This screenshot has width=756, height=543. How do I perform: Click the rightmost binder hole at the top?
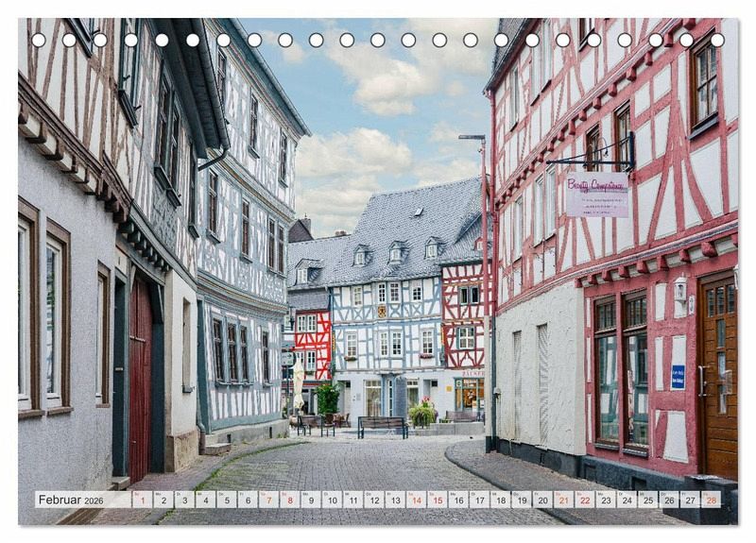717,40
